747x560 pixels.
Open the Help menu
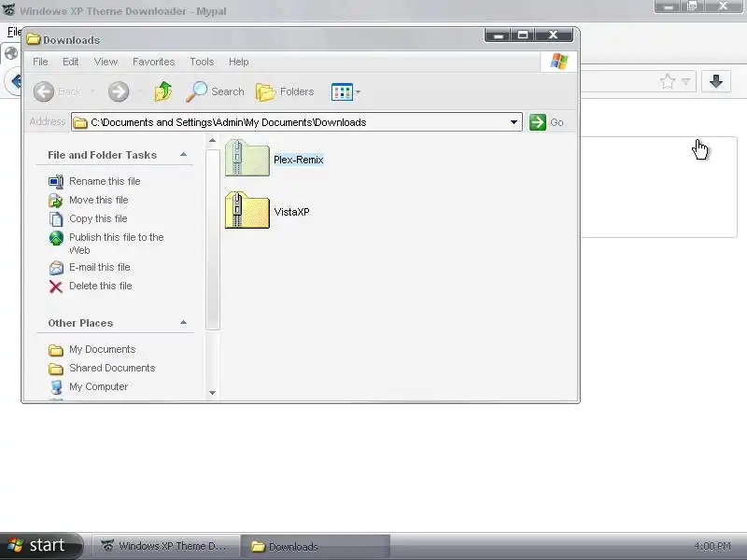pos(239,62)
